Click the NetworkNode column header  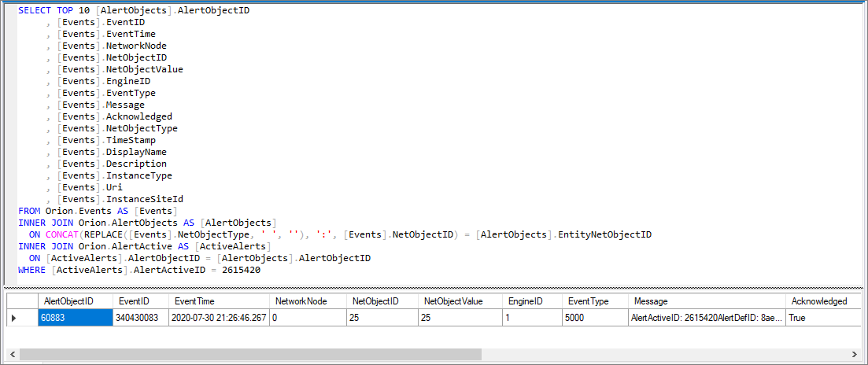[x=308, y=301]
